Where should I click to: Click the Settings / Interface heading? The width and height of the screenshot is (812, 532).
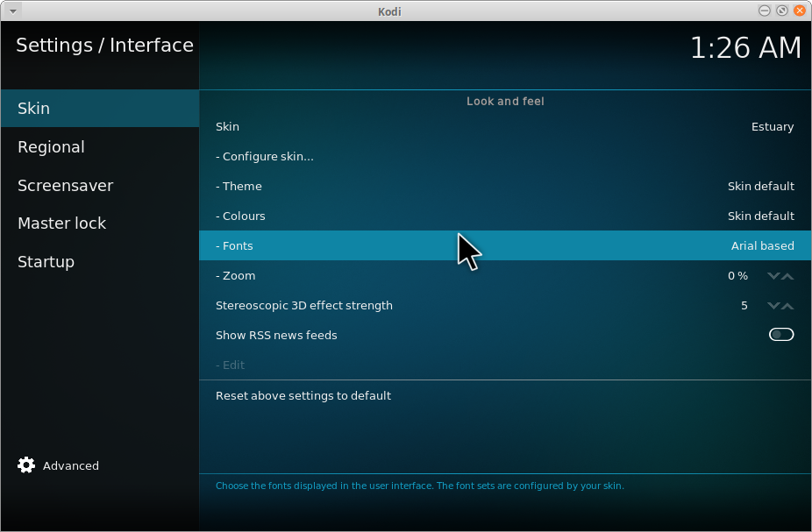tap(104, 45)
